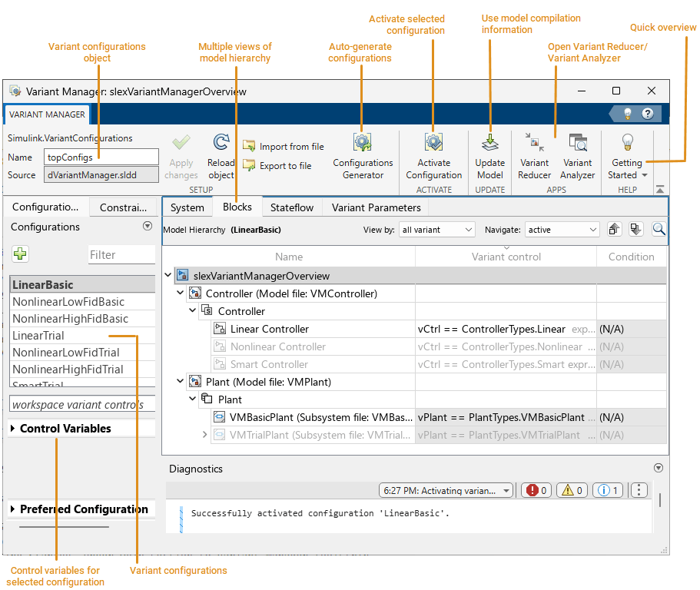Switch to the System tab
Screen dimensions: 700x590
click(x=187, y=207)
